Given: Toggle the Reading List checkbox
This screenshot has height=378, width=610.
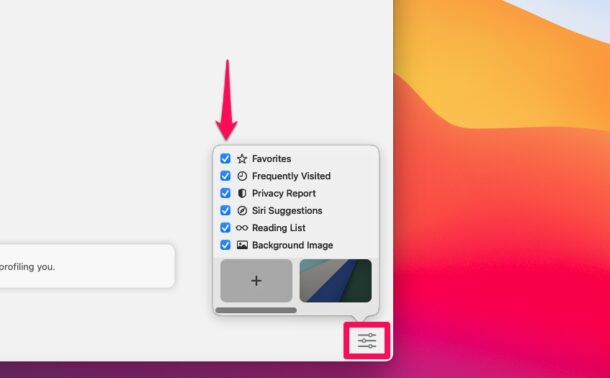Looking at the screenshot, I should [x=225, y=228].
